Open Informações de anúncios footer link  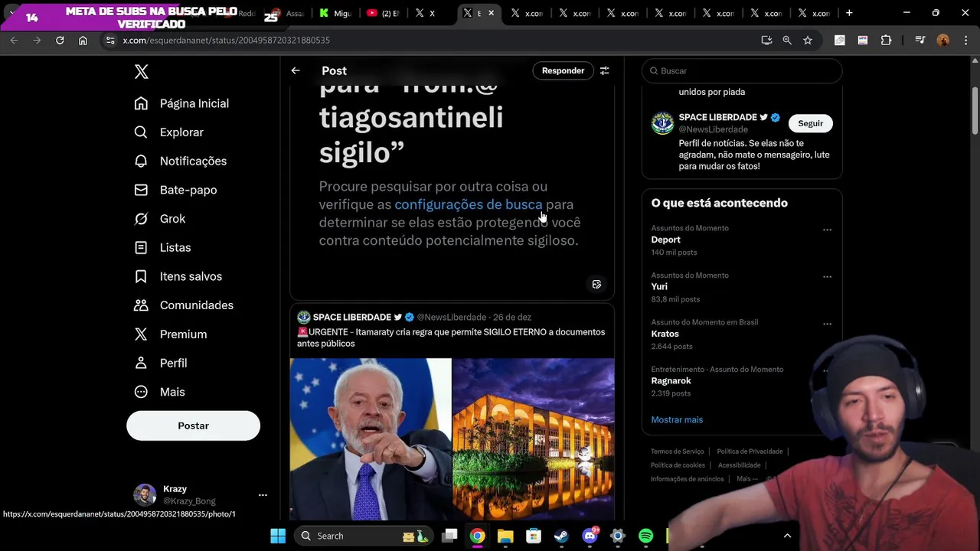pyautogui.click(x=687, y=479)
